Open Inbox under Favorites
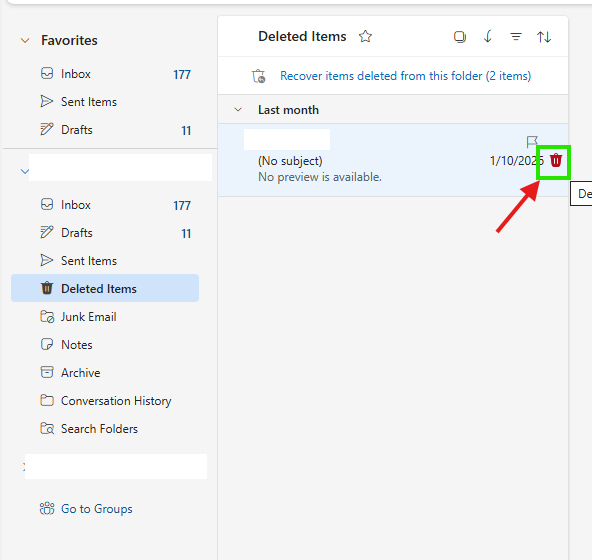 (x=105, y=74)
